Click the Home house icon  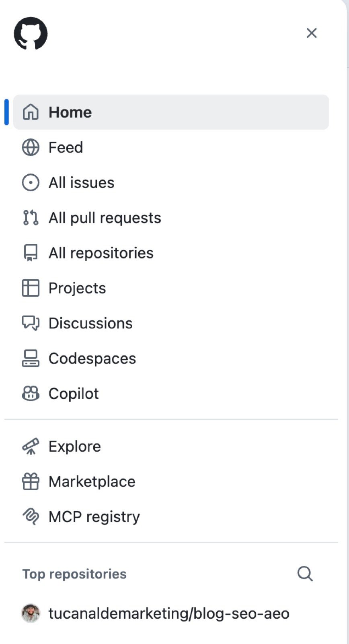(x=31, y=112)
